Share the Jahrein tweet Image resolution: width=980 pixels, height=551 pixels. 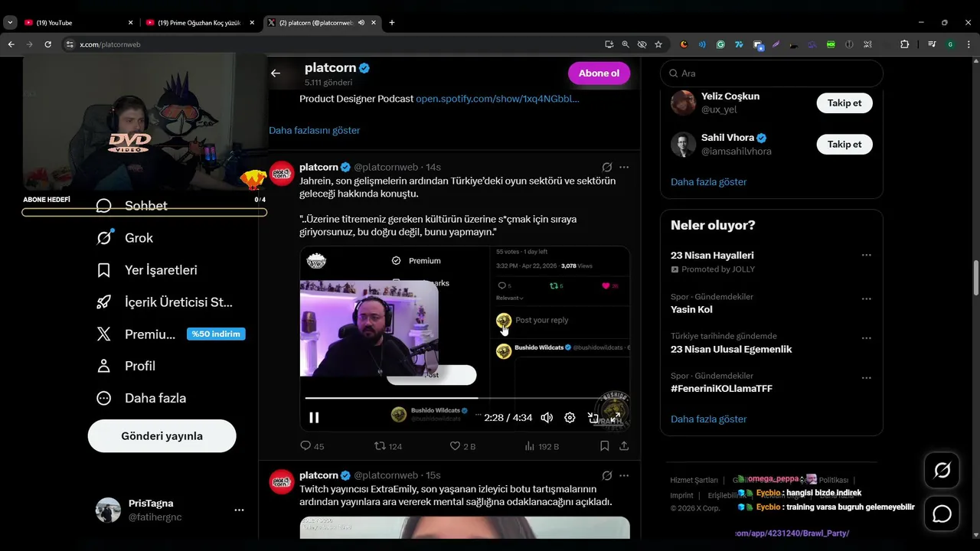(x=624, y=446)
